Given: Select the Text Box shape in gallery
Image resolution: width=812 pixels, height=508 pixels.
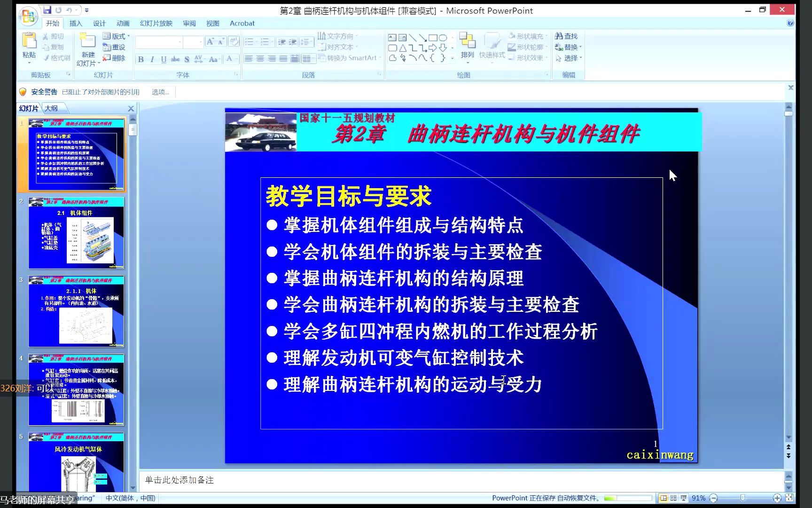Looking at the screenshot, I should tap(392, 38).
